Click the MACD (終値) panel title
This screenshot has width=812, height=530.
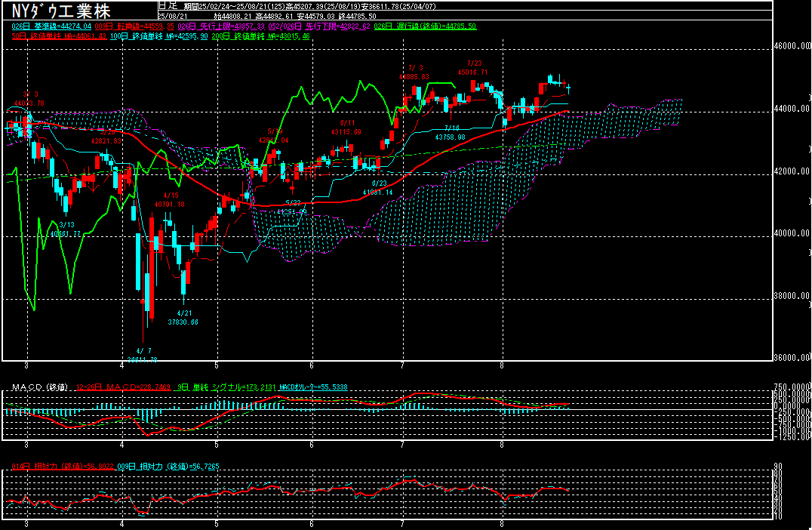click(x=40, y=387)
